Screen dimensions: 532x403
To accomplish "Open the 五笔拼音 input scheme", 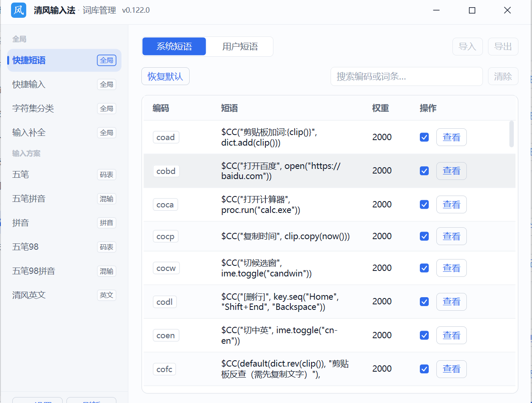I will [64, 199].
